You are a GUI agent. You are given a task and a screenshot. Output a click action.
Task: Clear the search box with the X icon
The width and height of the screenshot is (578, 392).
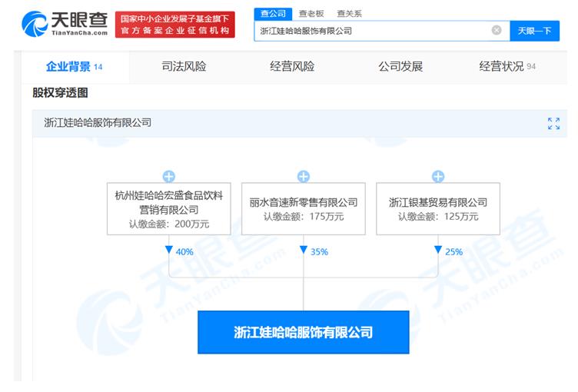(x=497, y=30)
